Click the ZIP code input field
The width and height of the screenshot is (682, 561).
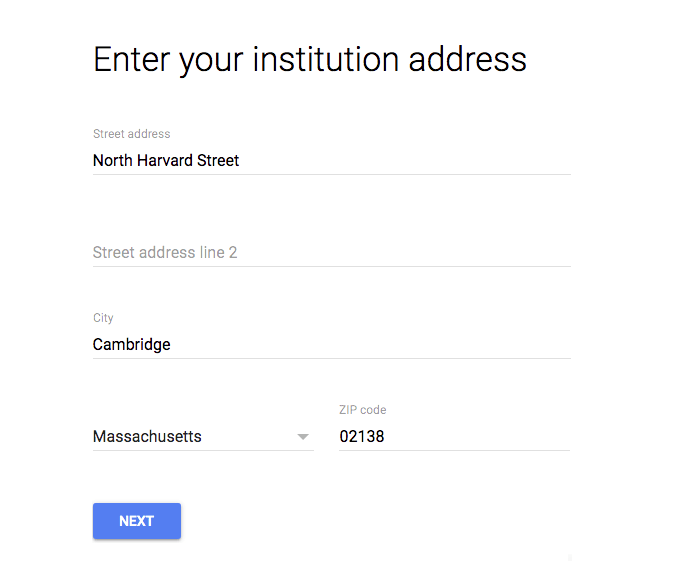tap(455, 436)
